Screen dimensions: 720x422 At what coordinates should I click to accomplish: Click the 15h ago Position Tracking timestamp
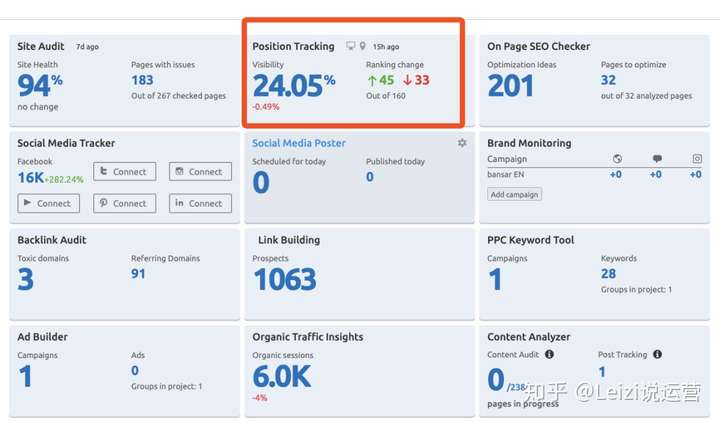[x=386, y=47]
